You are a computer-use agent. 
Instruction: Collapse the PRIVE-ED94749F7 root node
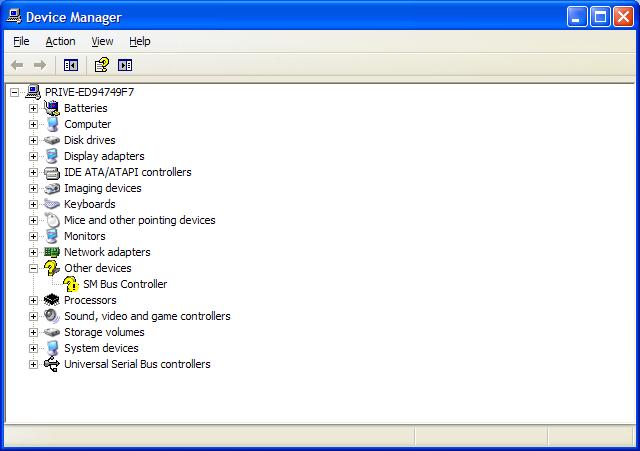point(14,92)
